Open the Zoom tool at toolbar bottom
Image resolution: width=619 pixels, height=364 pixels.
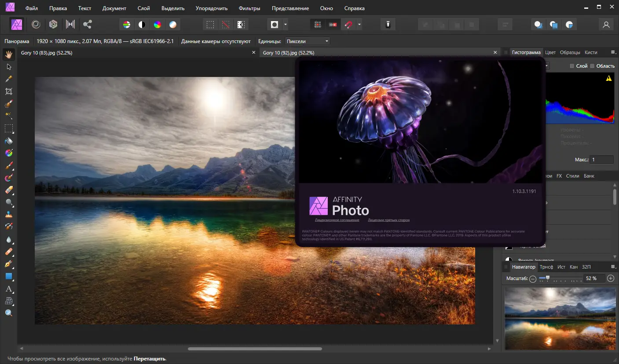tap(8, 313)
